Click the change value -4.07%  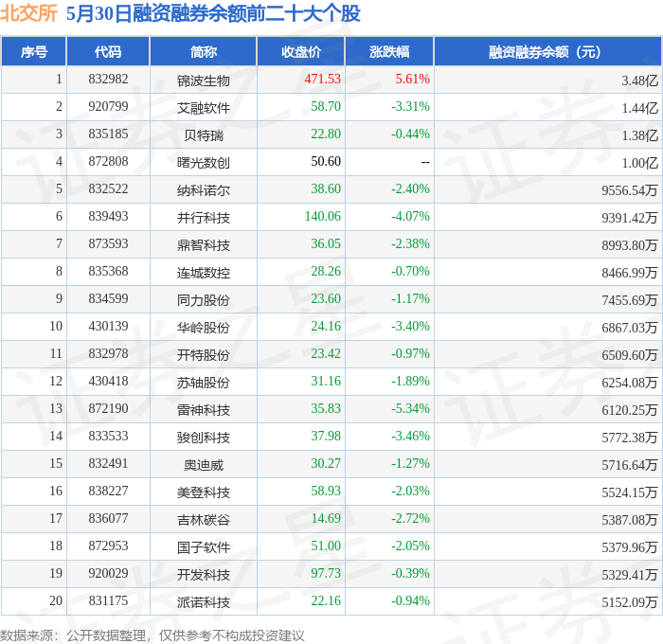(x=410, y=217)
